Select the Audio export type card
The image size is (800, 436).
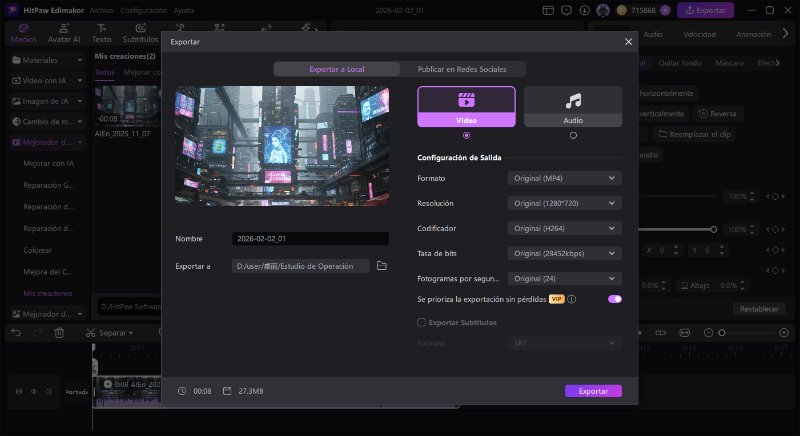click(573, 107)
